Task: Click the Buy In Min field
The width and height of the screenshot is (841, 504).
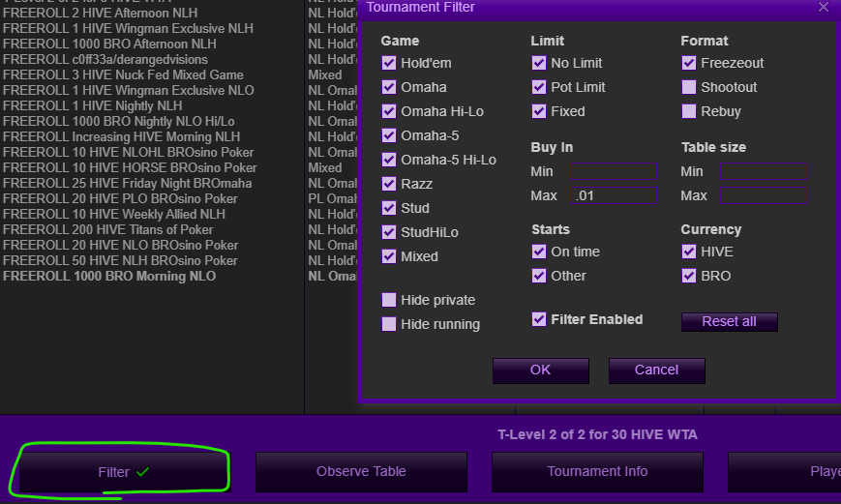Action: (614, 171)
